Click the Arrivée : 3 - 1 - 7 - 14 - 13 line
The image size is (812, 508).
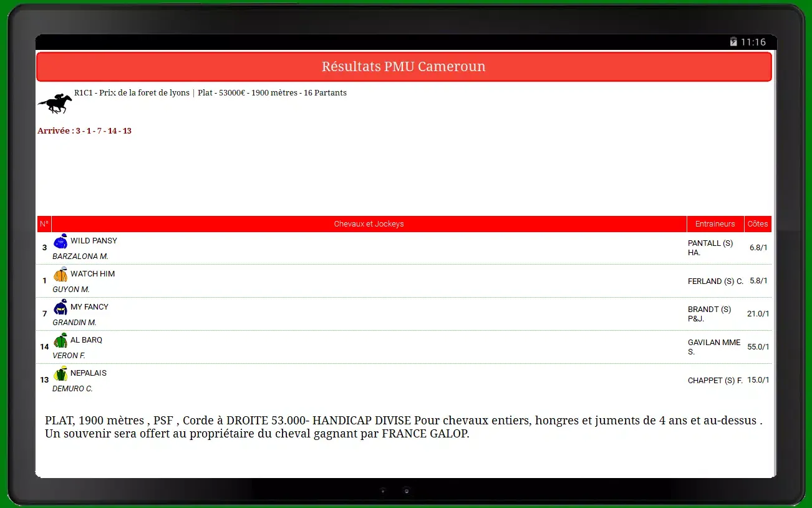84,131
